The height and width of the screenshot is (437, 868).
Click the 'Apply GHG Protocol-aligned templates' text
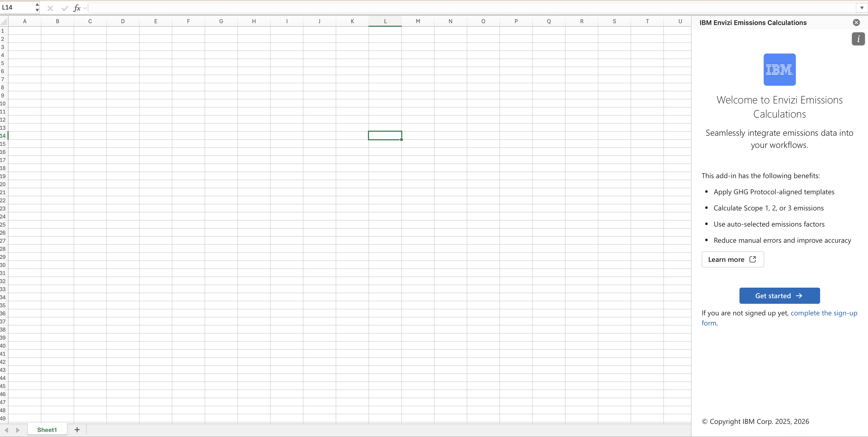774,192
